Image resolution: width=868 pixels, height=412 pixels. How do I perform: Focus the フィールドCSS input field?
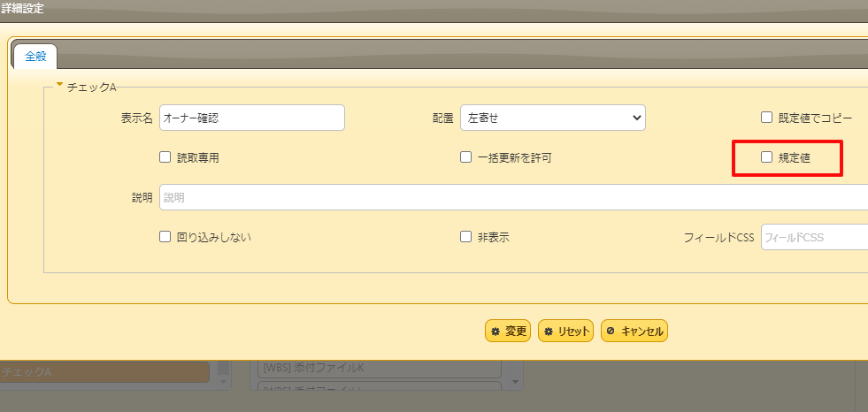point(814,237)
